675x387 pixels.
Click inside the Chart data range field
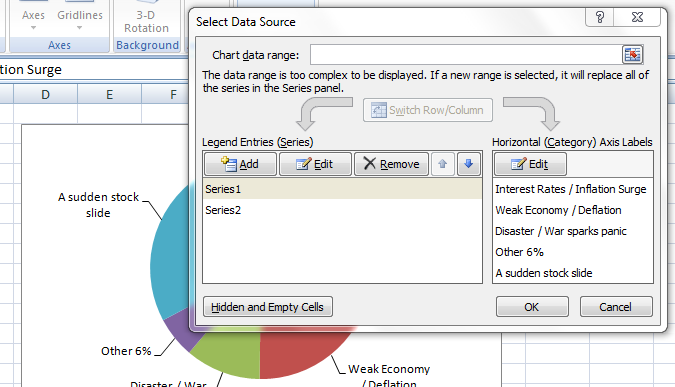click(466, 55)
